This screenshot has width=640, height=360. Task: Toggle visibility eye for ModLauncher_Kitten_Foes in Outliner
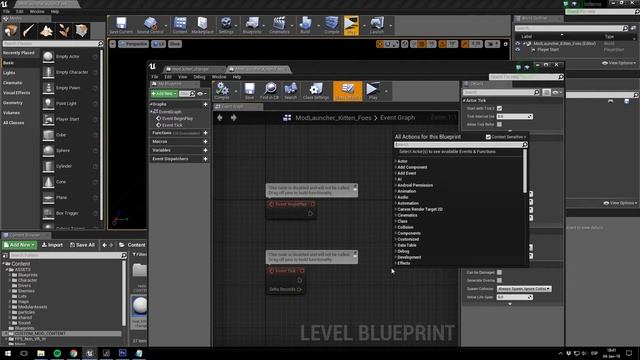click(x=518, y=43)
